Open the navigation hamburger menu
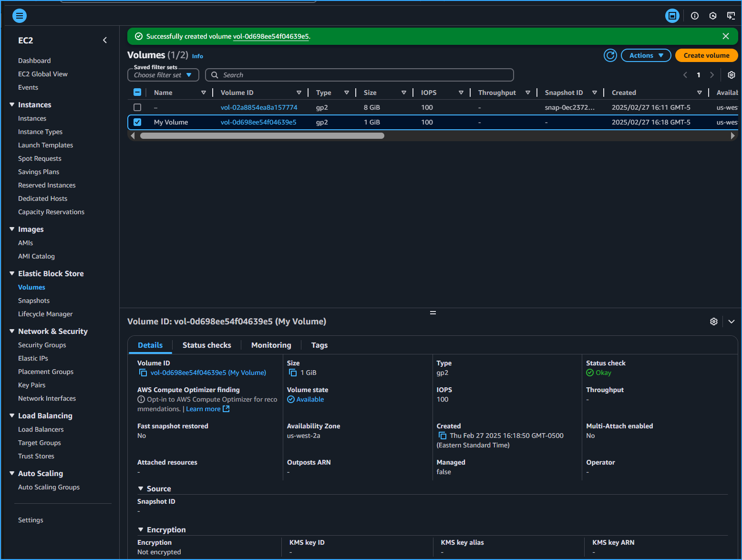Image resolution: width=742 pixels, height=560 pixels. (20, 16)
